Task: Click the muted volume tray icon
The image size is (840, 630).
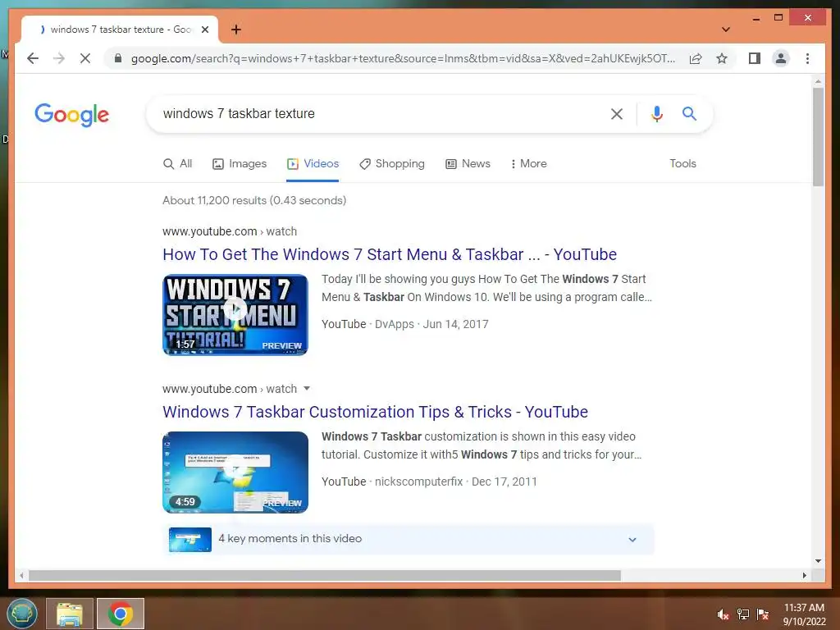Action: tap(724, 614)
